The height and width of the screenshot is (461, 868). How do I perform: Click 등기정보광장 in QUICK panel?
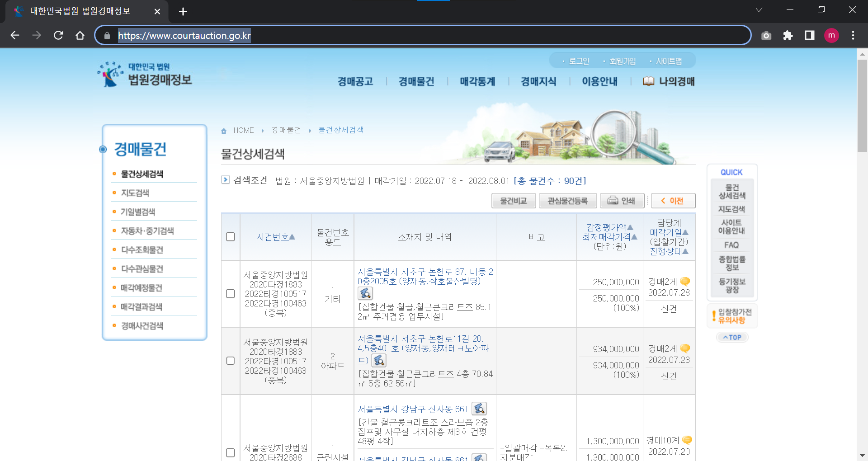[732, 285]
